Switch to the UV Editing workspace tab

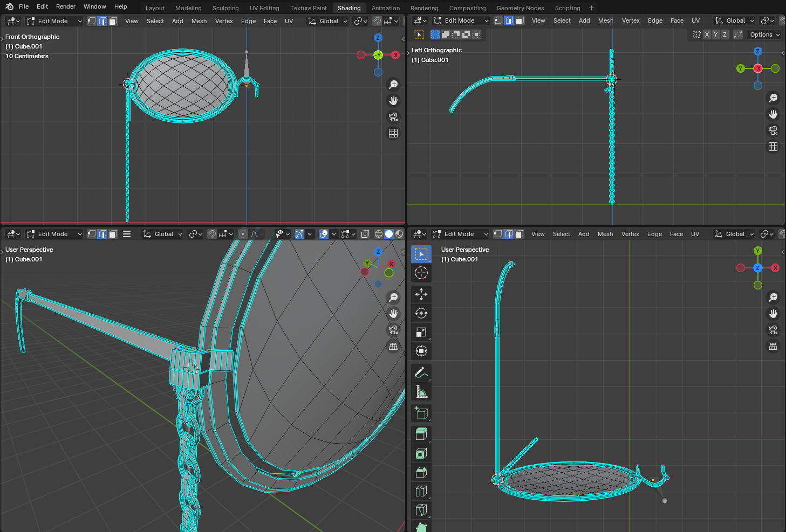tap(264, 8)
